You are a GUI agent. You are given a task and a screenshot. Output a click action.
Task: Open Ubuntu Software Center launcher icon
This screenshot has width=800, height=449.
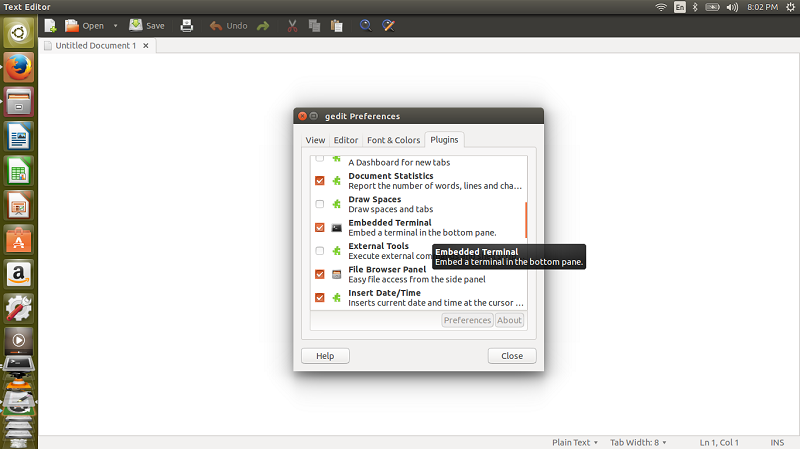pyautogui.click(x=19, y=240)
